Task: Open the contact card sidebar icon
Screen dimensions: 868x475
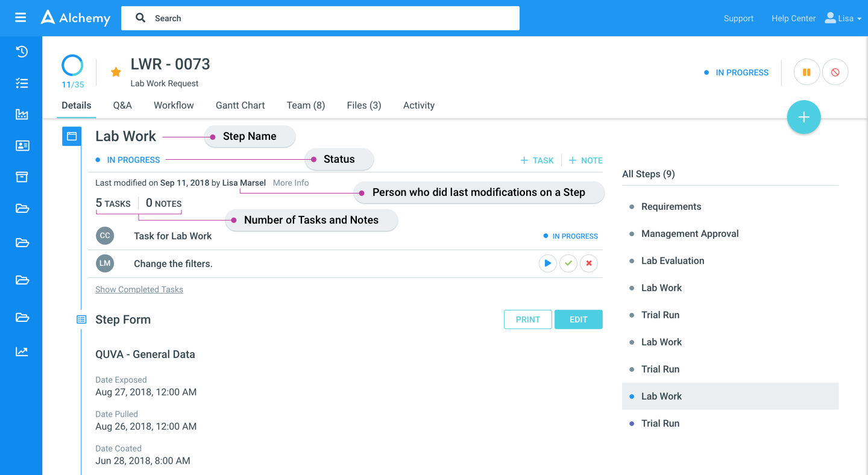Action: point(22,146)
